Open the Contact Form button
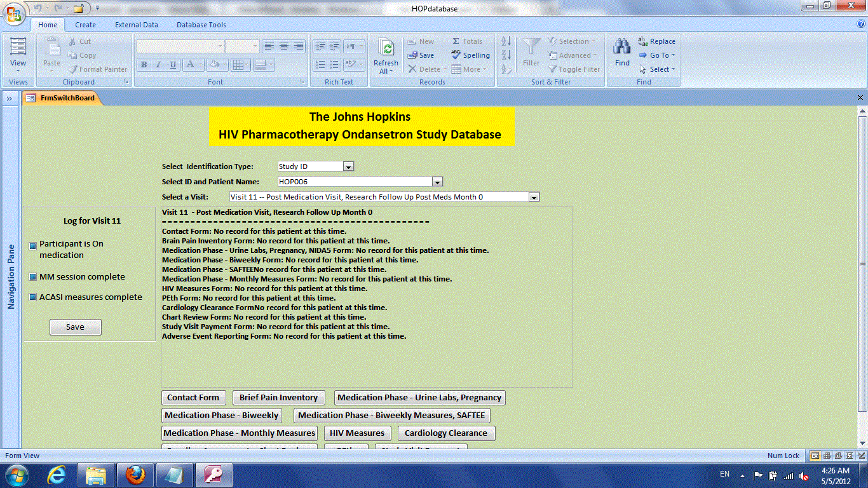868x488 pixels. [193, 398]
